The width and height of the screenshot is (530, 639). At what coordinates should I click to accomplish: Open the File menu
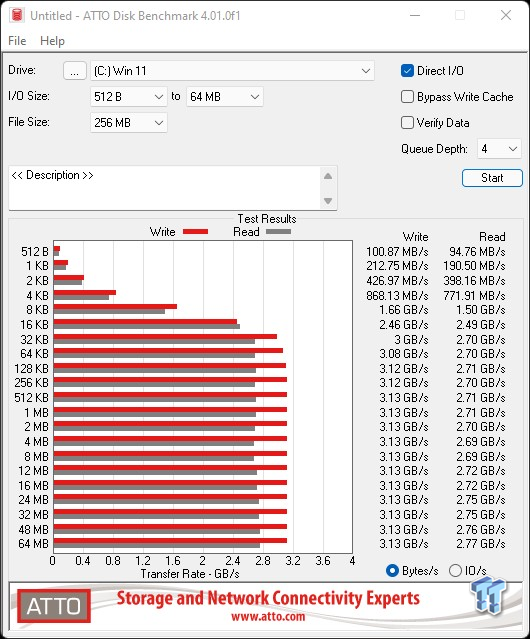point(17,41)
